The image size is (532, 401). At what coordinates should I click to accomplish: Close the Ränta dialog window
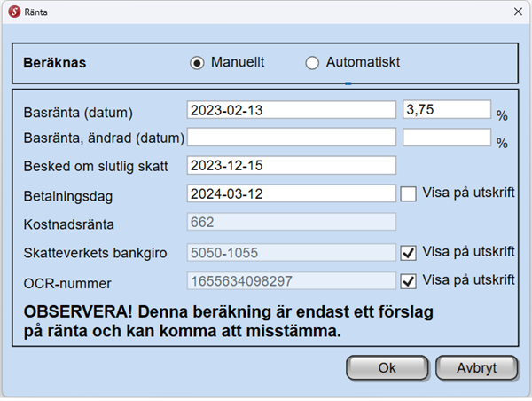[x=517, y=12]
